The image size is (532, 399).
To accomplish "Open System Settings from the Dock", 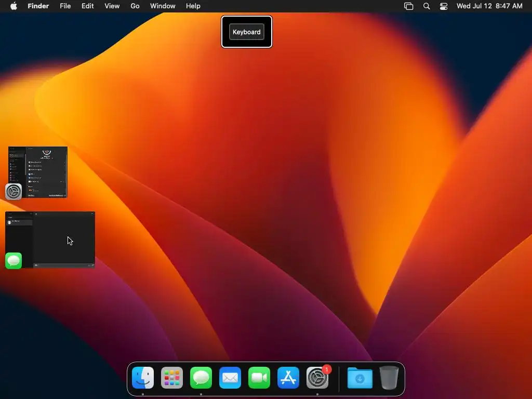I will [317, 378].
